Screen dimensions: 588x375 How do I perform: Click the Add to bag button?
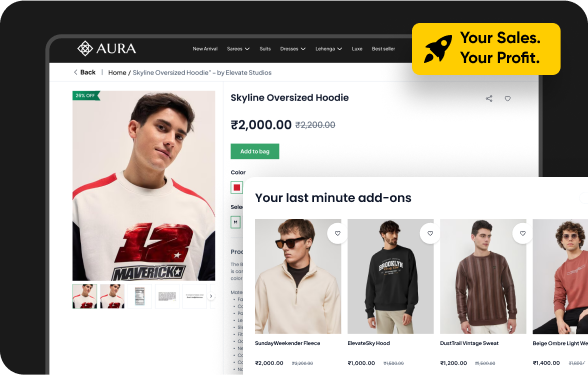pos(255,152)
